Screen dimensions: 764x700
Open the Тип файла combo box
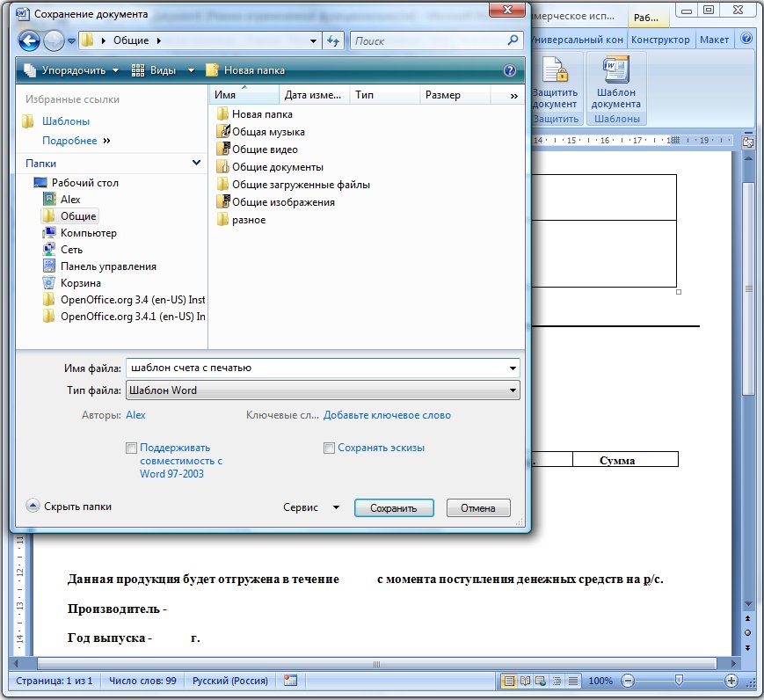(x=323, y=390)
